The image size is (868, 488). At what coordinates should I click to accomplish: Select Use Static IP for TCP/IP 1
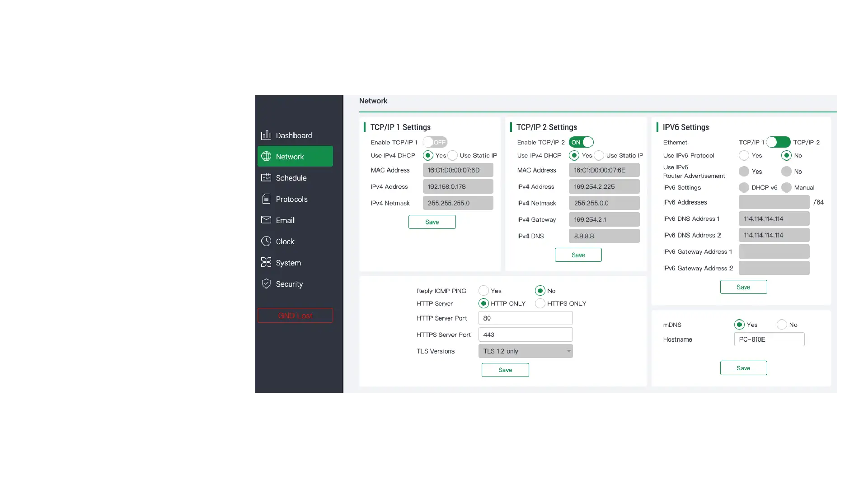click(452, 155)
